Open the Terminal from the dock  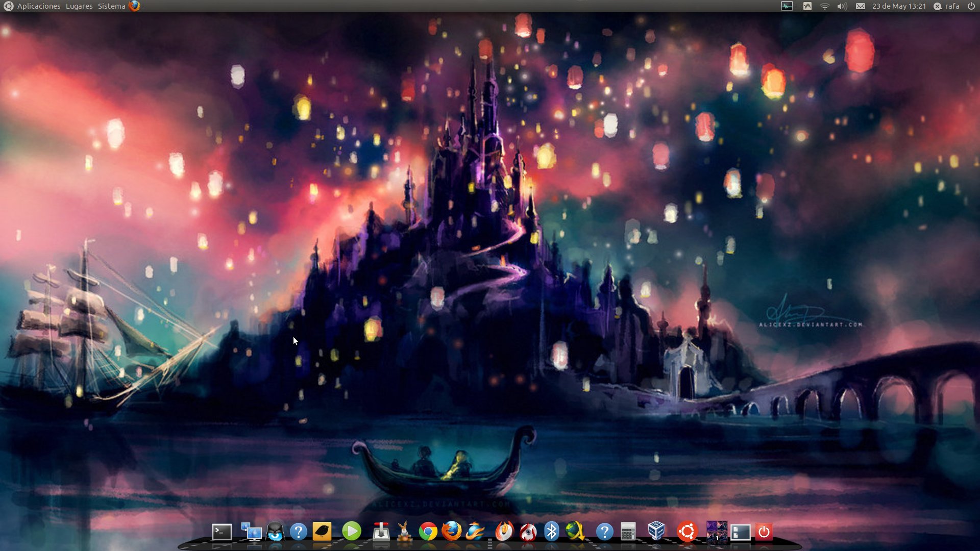click(222, 532)
